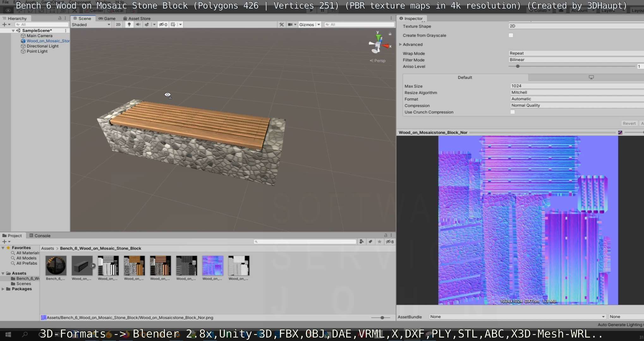
Task: Expand the Advanced section
Action: pos(400,45)
